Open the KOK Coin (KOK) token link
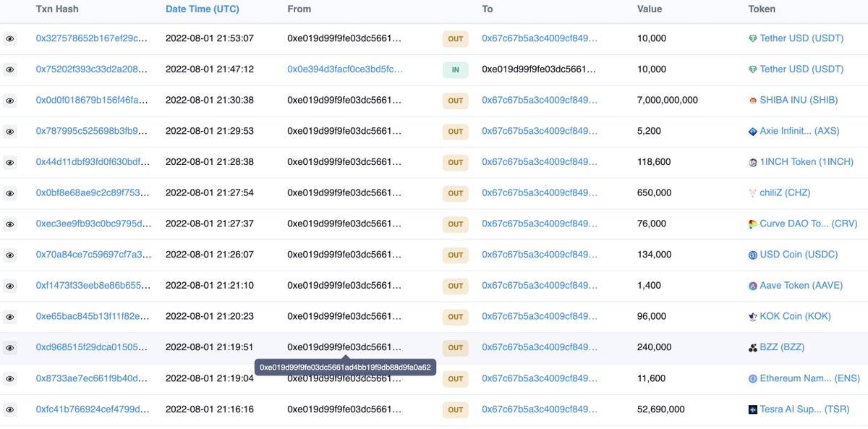 [x=795, y=317]
